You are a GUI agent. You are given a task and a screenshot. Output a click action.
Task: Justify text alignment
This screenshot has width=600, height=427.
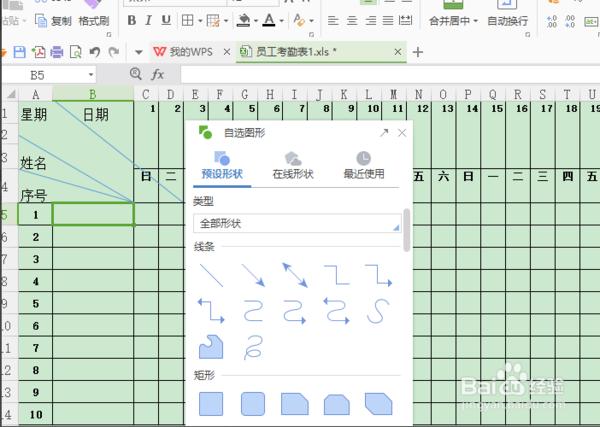(x=388, y=21)
